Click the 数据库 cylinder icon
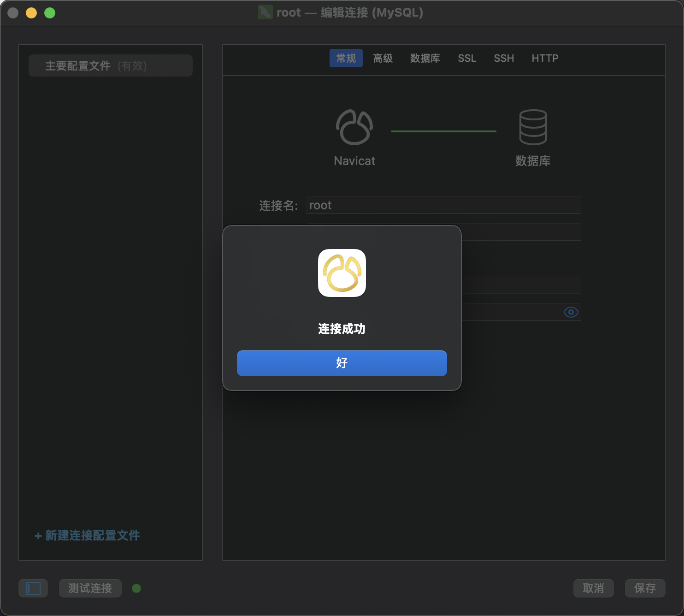Screen dimensions: 684x616 click(x=533, y=127)
